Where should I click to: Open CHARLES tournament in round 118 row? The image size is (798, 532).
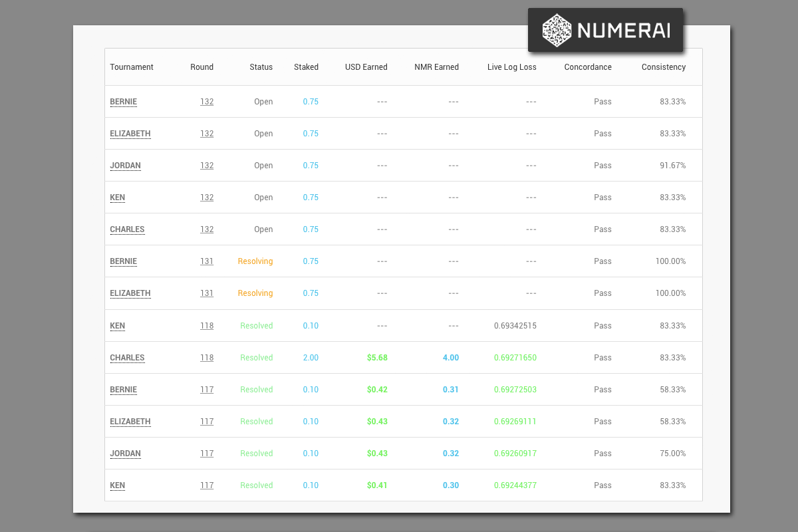[x=127, y=358]
